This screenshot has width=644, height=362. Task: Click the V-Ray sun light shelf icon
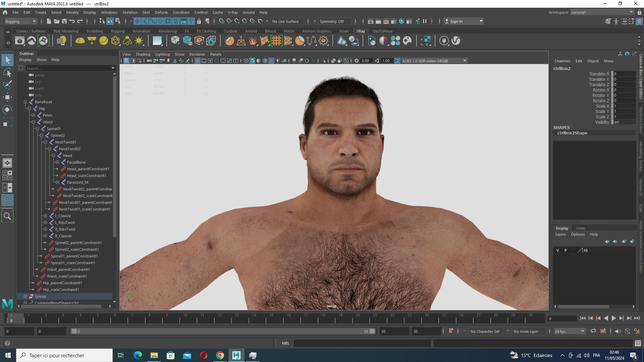tap(139, 41)
